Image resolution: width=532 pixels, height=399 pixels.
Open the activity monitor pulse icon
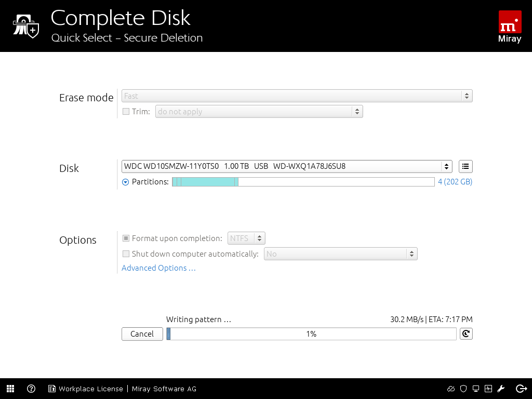488,389
